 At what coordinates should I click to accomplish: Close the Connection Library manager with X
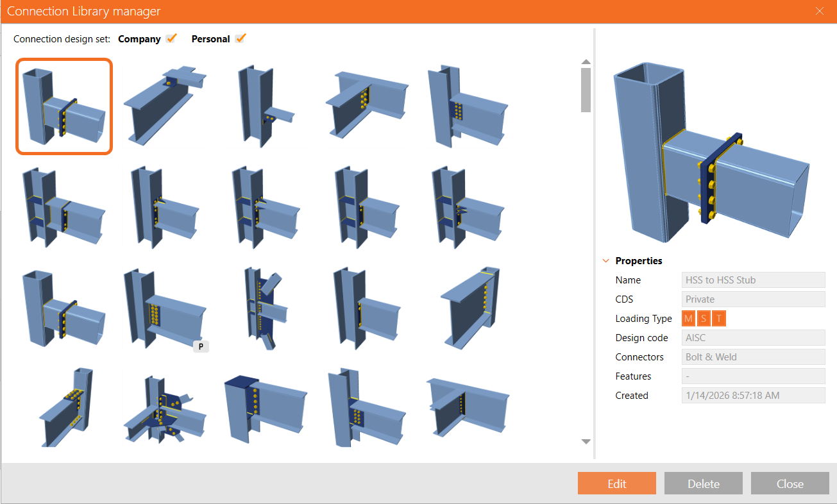pyautogui.click(x=820, y=11)
